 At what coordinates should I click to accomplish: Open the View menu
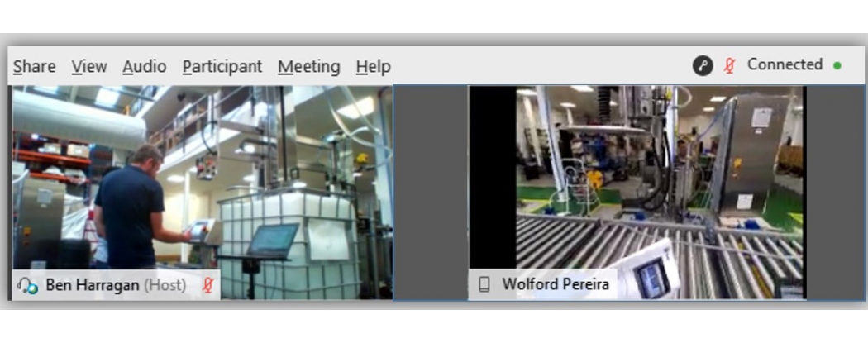tap(88, 67)
